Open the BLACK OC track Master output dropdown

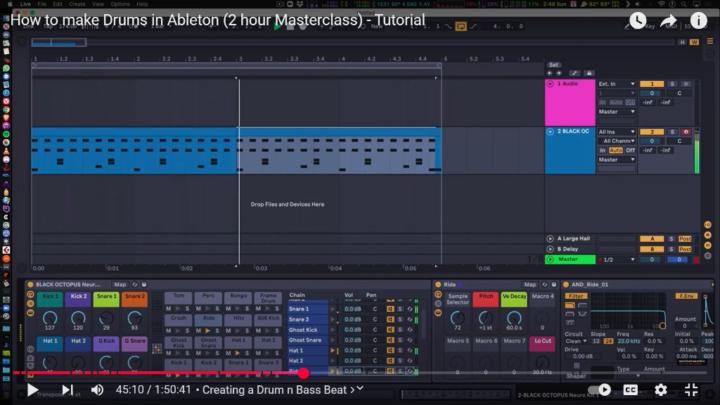[616, 159]
